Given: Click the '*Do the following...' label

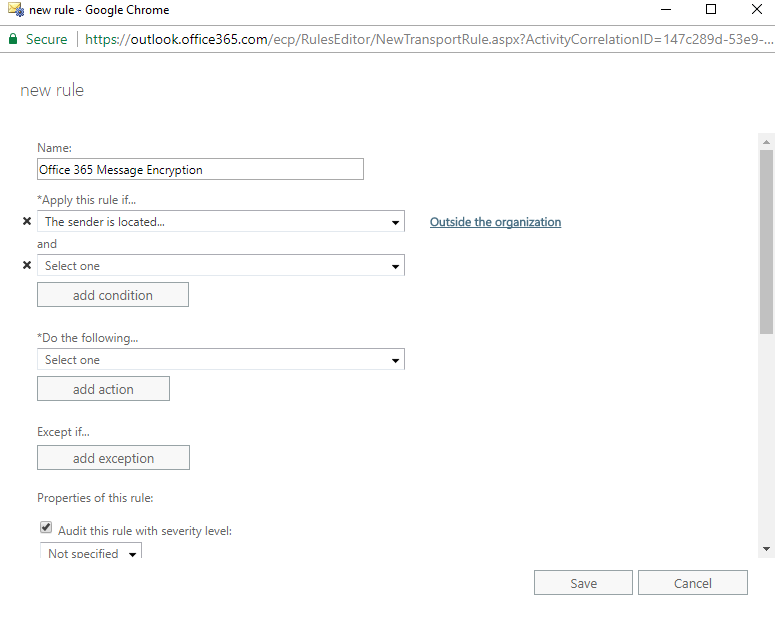Looking at the screenshot, I should (87, 338).
